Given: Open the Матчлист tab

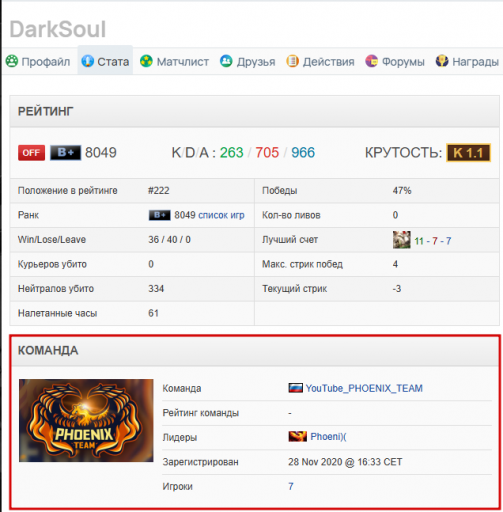Looking at the screenshot, I should click(x=174, y=61).
